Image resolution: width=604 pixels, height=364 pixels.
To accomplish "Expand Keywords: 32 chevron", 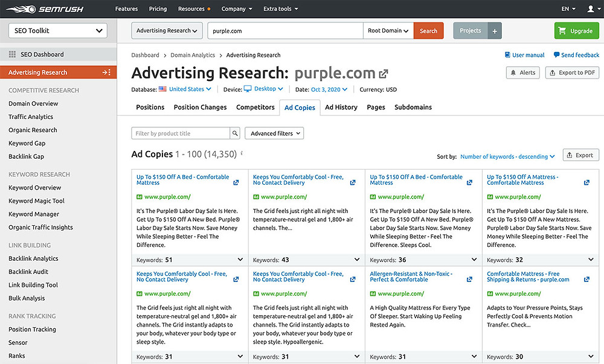I will 591,260.
